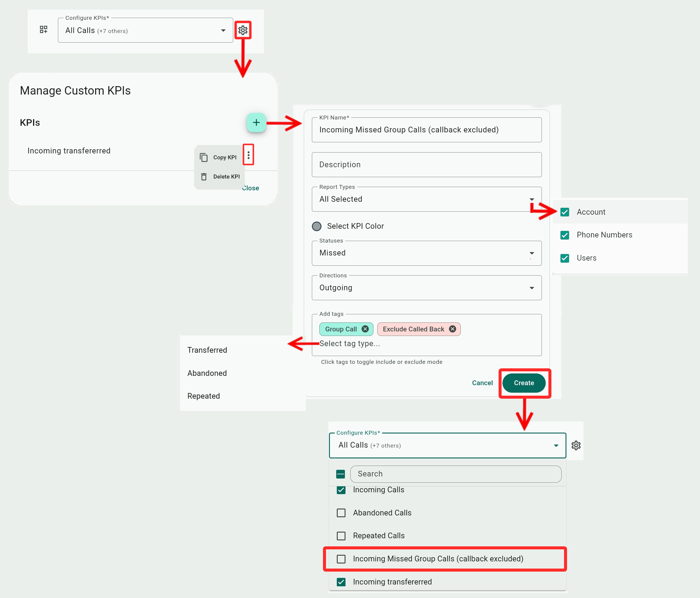Open the Directions dropdown showing Outgoing
This screenshot has width=700, height=598.
[426, 288]
